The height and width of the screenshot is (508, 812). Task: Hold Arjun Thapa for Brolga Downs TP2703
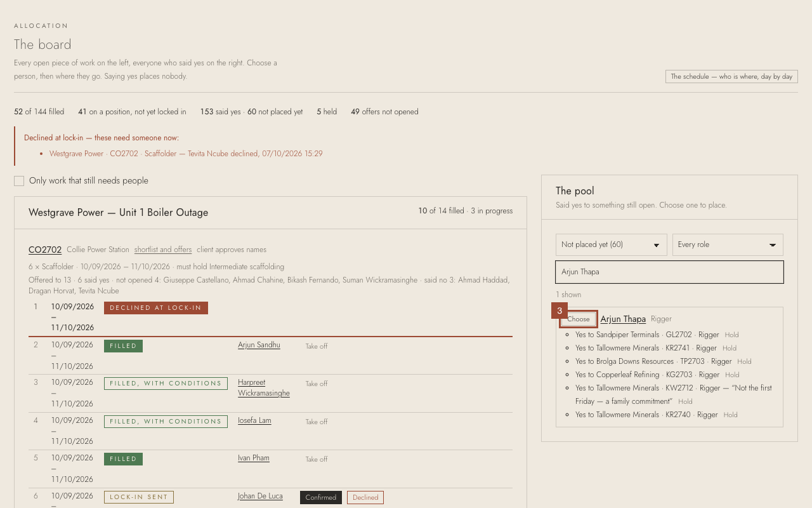click(x=744, y=361)
